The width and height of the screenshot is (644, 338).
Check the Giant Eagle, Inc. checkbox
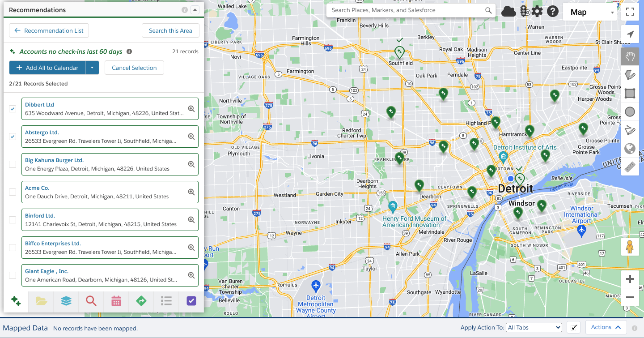tap(13, 275)
